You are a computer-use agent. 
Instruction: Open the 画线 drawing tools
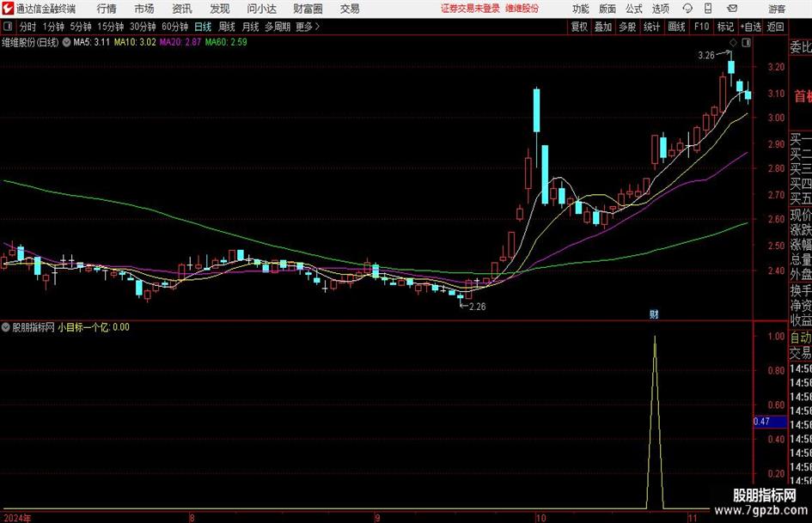(x=676, y=27)
